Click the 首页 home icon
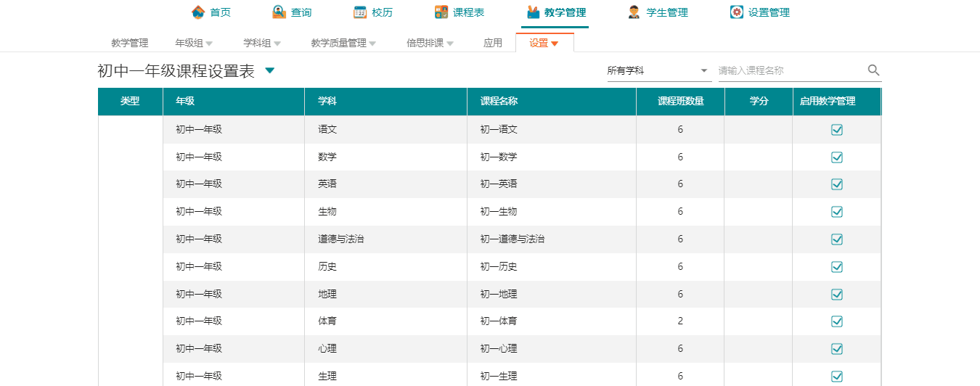 point(198,12)
